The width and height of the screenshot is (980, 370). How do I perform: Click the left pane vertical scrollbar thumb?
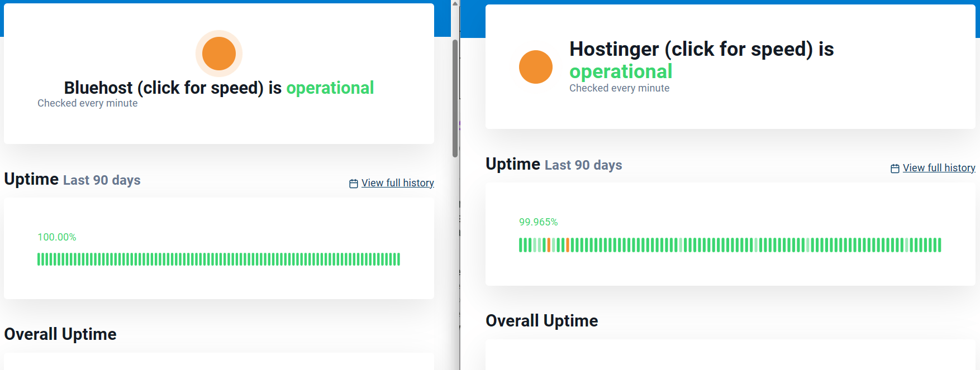[455, 98]
